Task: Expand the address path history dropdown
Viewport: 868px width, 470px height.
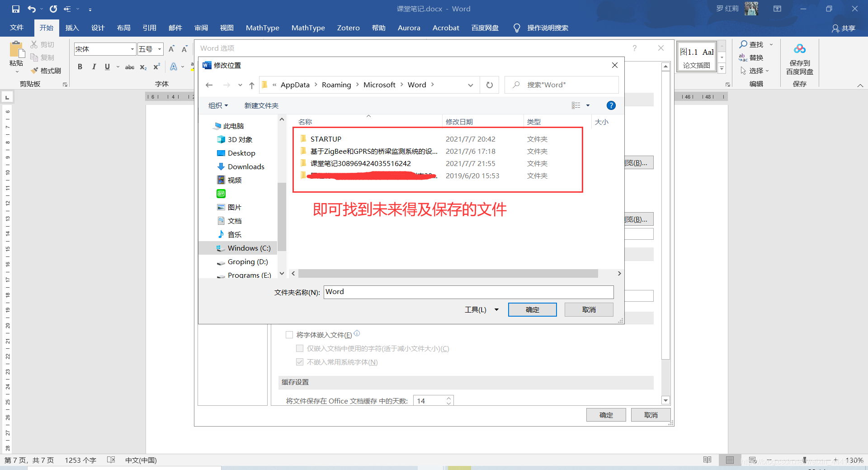Action: [471, 85]
